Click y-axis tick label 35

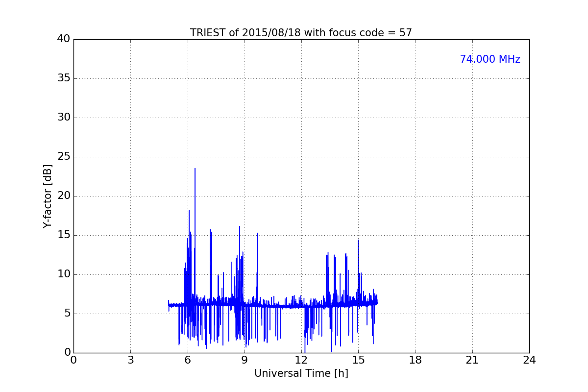(x=64, y=78)
